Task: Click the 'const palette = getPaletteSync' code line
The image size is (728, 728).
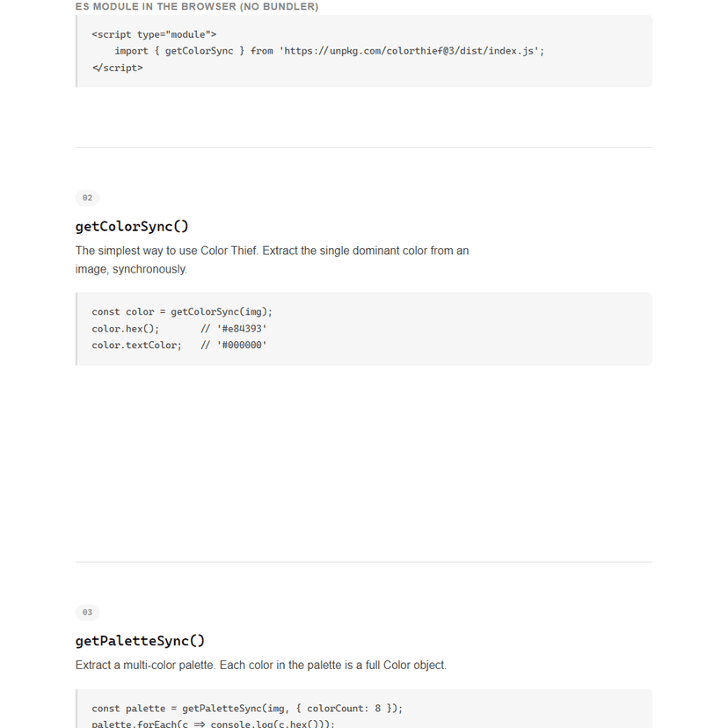Action: tap(247, 709)
